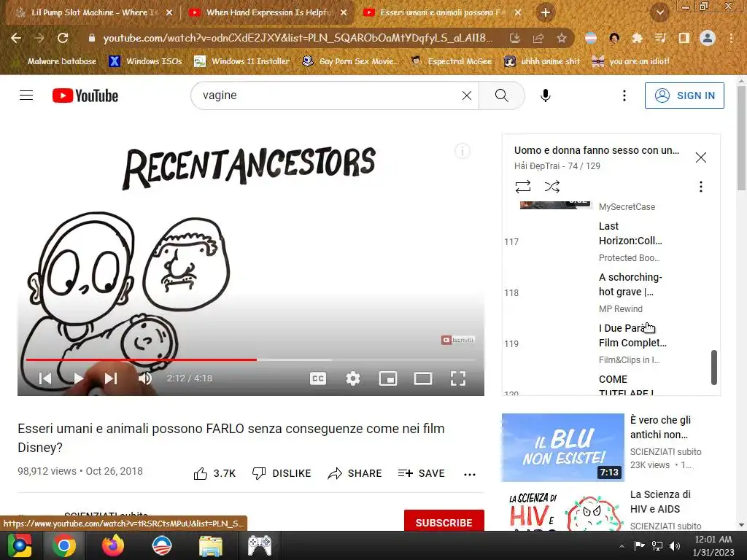
Task: Open Chrome extensions puzzle icon
Action: click(x=637, y=38)
